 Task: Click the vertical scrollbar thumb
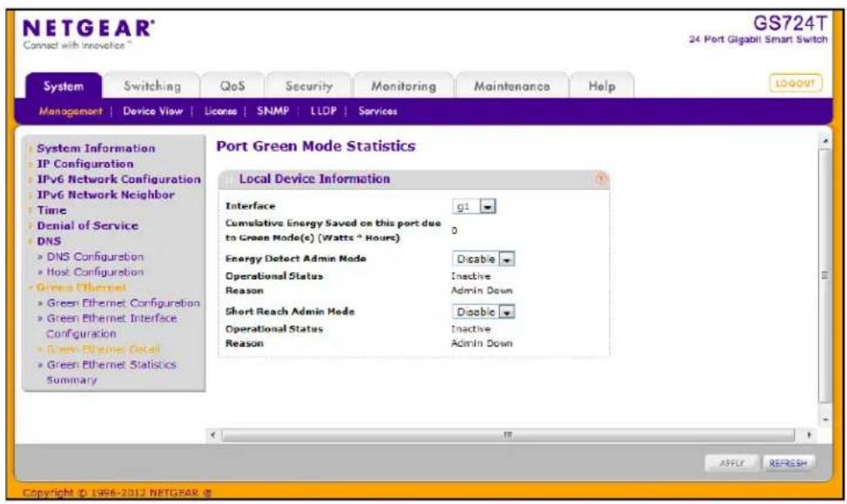(825, 275)
